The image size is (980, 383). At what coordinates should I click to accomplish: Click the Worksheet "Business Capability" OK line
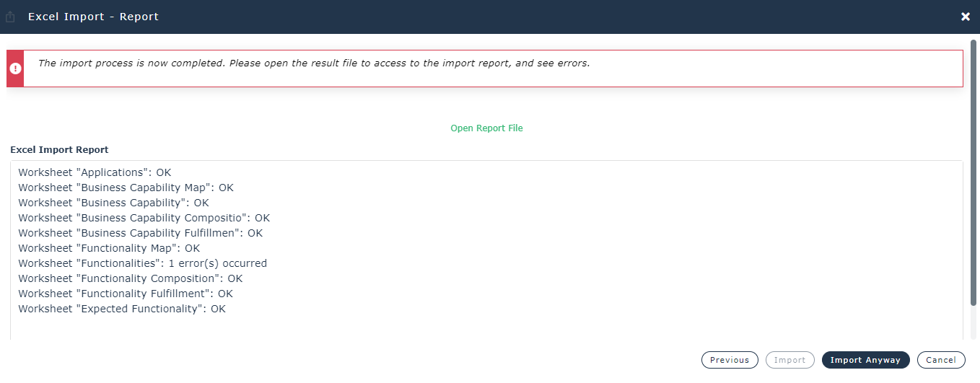(x=113, y=203)
